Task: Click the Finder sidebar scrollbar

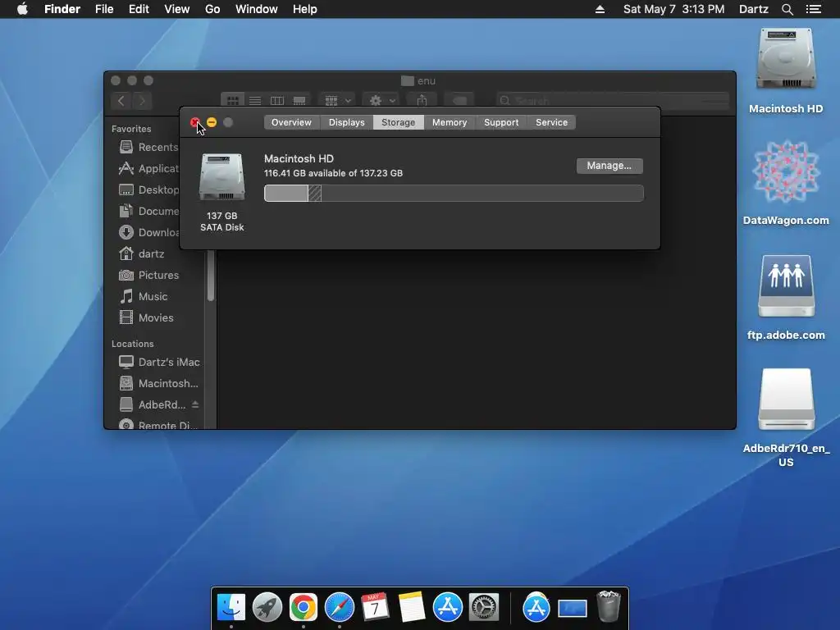Action: [x=211, y=276]
